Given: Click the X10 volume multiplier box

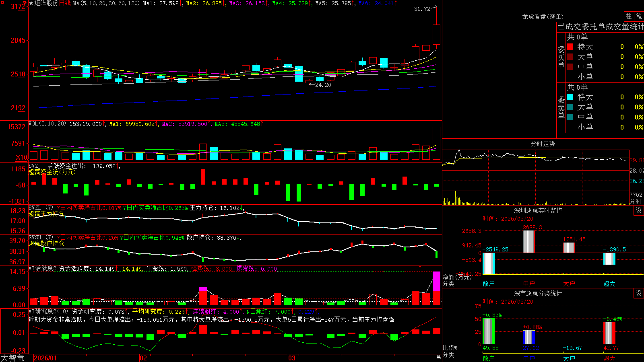Looking at the screenshot, I should 21,157.
